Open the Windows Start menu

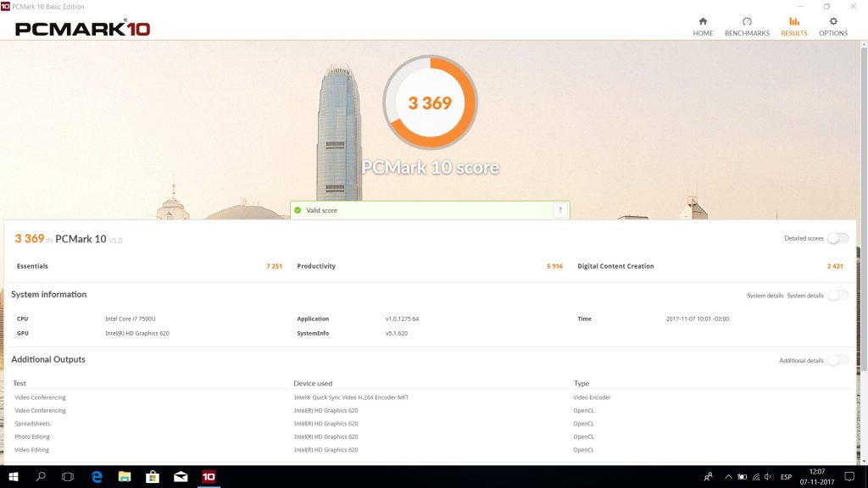coord(13,477)
